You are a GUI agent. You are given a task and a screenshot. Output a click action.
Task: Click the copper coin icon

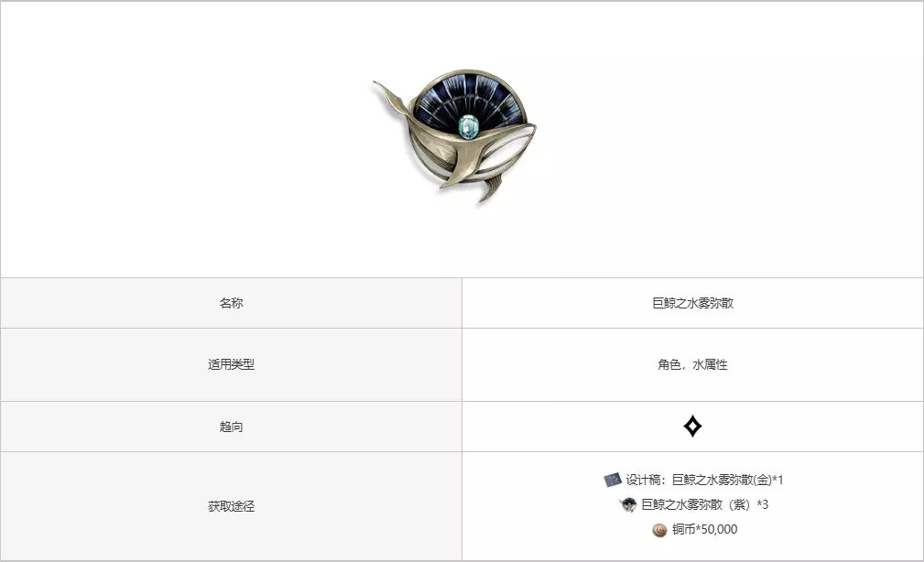pos(659,530)
